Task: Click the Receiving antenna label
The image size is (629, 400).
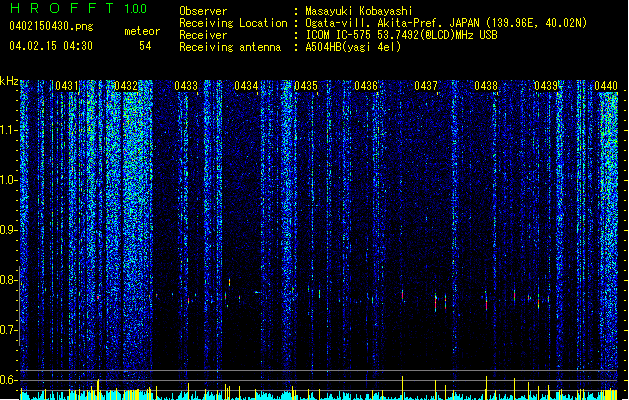Action: (230, 47)
